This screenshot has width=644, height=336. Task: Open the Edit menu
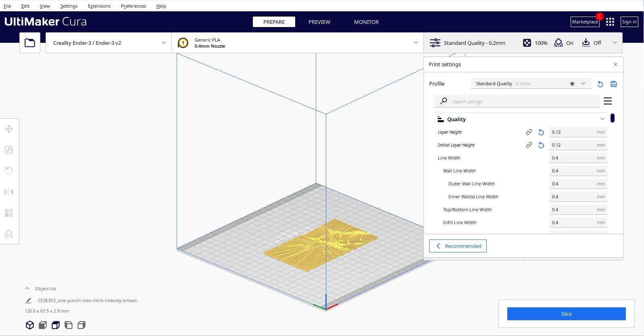pos(25,6)
